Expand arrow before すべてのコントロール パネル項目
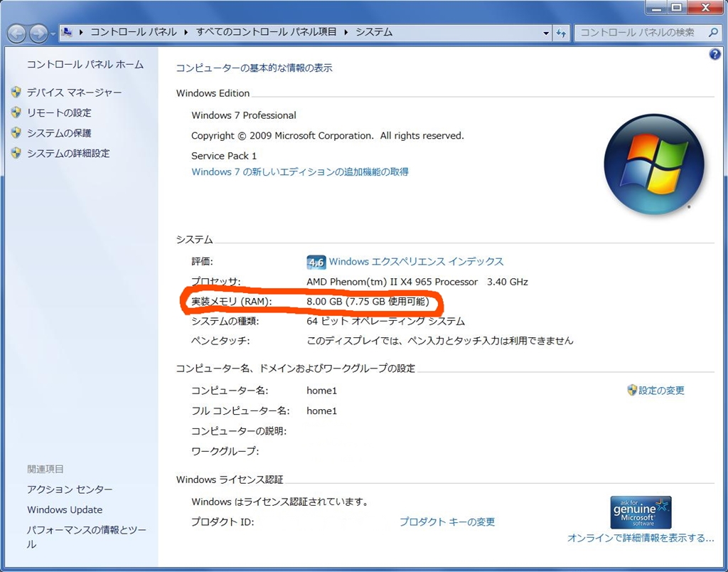The image size is (728, 572). (186, 33)
